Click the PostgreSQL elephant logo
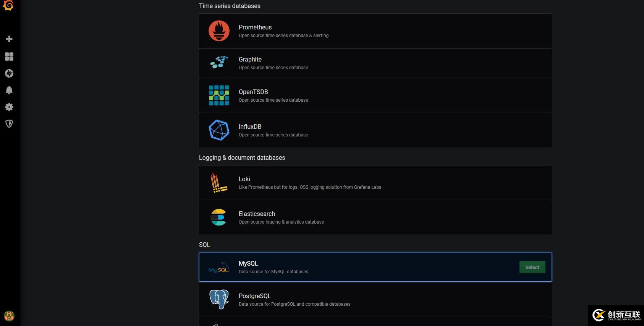This screenshot has height=326, width=644. tap(219, 299)
